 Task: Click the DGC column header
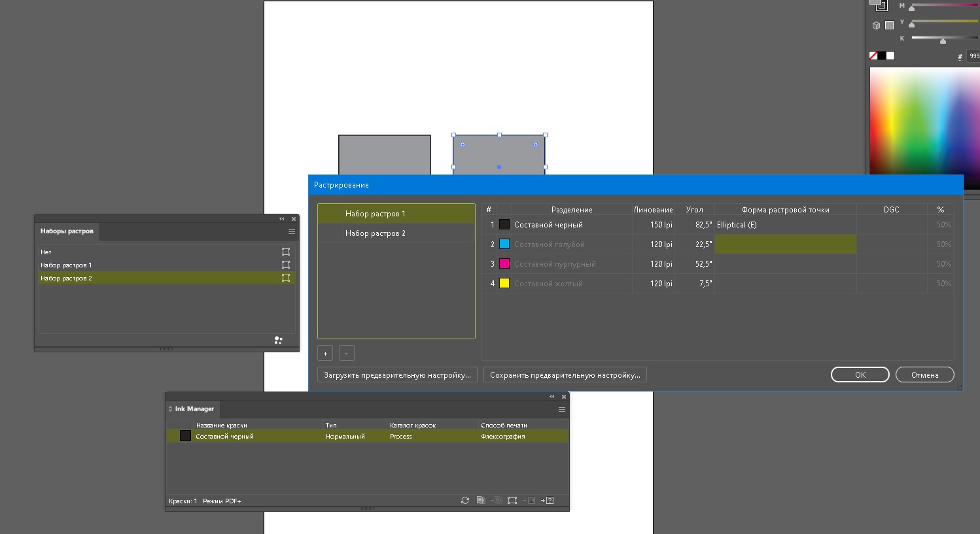pyautogui.click(x=892, y=210)
